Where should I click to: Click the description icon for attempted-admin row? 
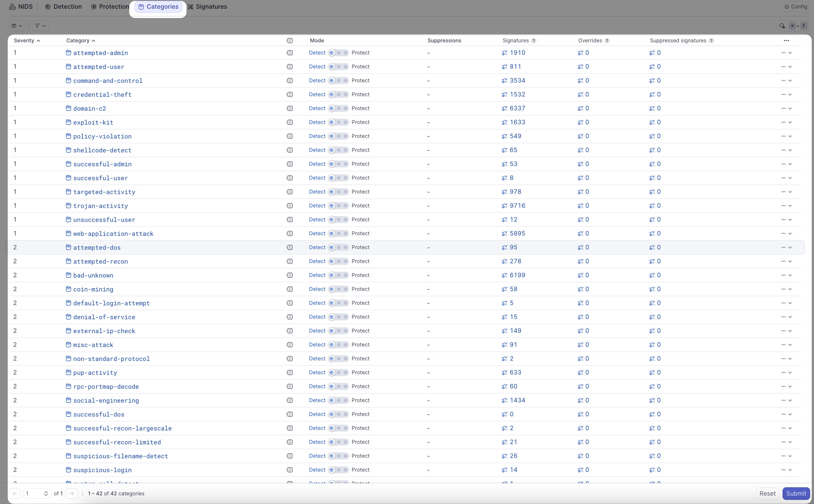[289, 53]
